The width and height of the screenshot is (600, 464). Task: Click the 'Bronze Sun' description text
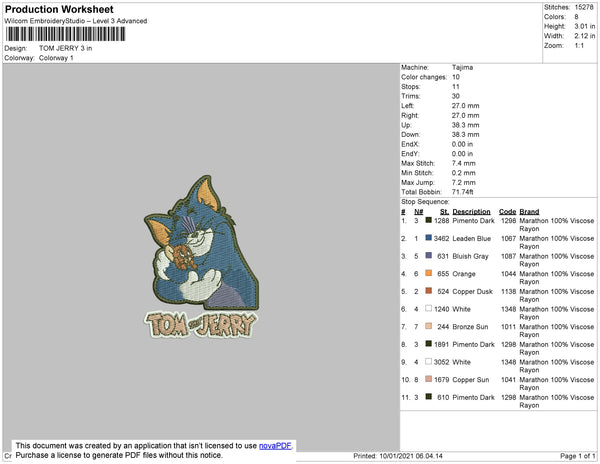(x=470, y=327)
